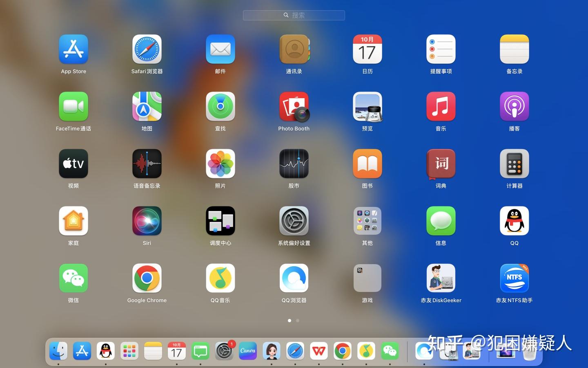The width and height of the screenshot is (588, 368).
Task: Open the Calendar icon in the Dock
Action: [x=177, y=351]
